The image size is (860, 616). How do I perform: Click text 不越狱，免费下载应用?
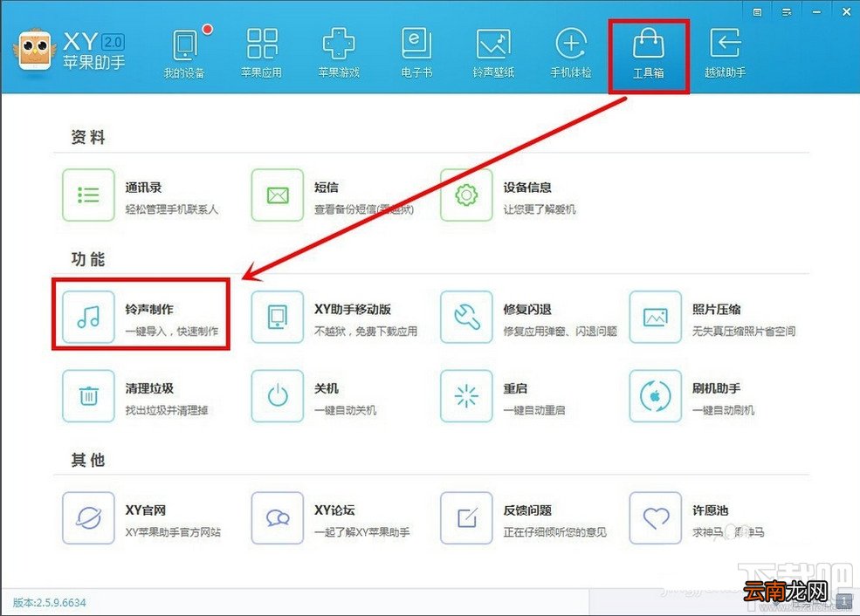tap(366, 331)
